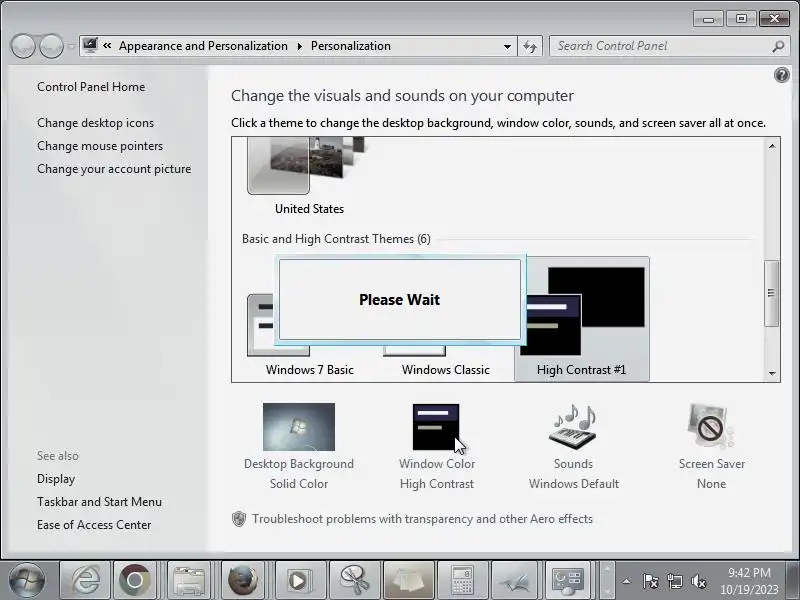Click the Screen Saver icon
The image size is (800, 600).
click(711, 427)
